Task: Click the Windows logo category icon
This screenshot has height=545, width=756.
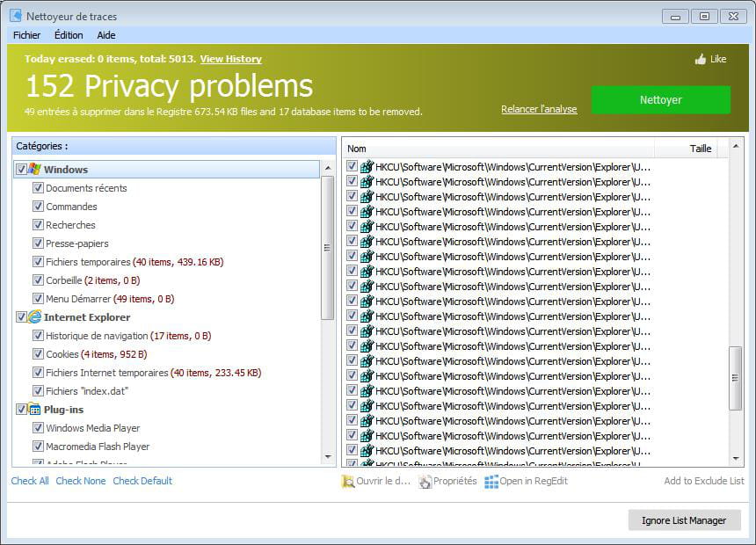Action: (34, 170)
